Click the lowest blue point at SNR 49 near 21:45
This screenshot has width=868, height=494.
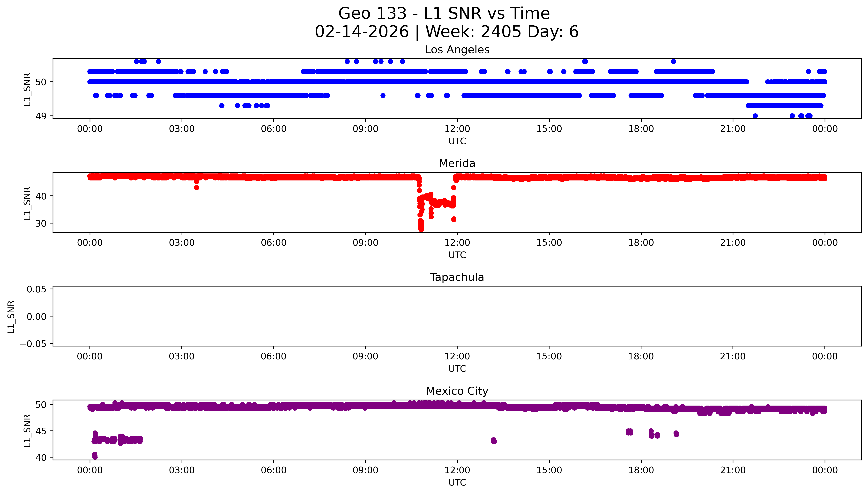coord(755,116)
